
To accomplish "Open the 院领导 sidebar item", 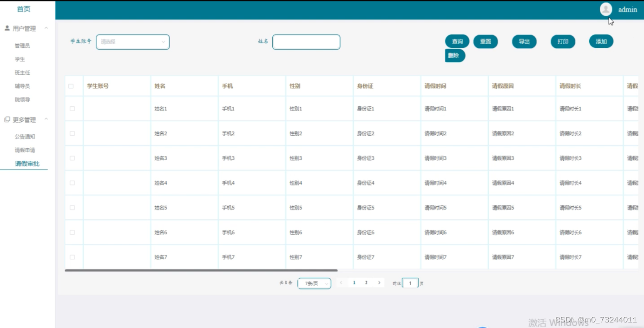I will pos(22,99).
